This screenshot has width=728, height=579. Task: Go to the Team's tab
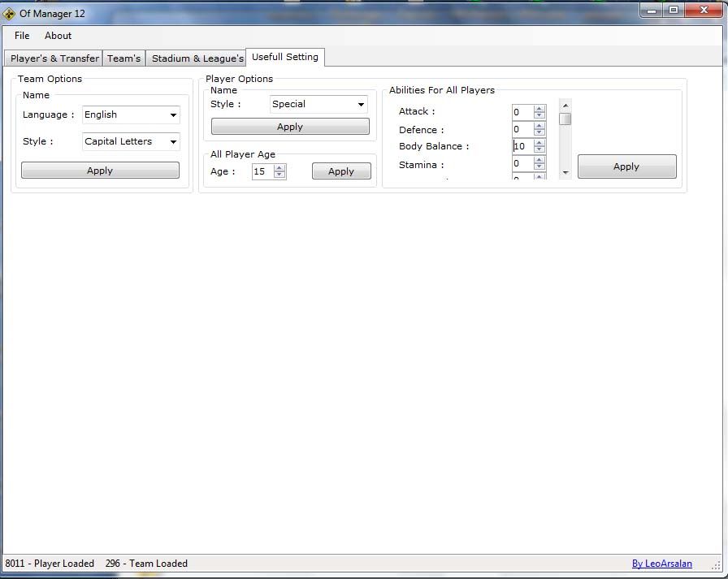(123, 58)
